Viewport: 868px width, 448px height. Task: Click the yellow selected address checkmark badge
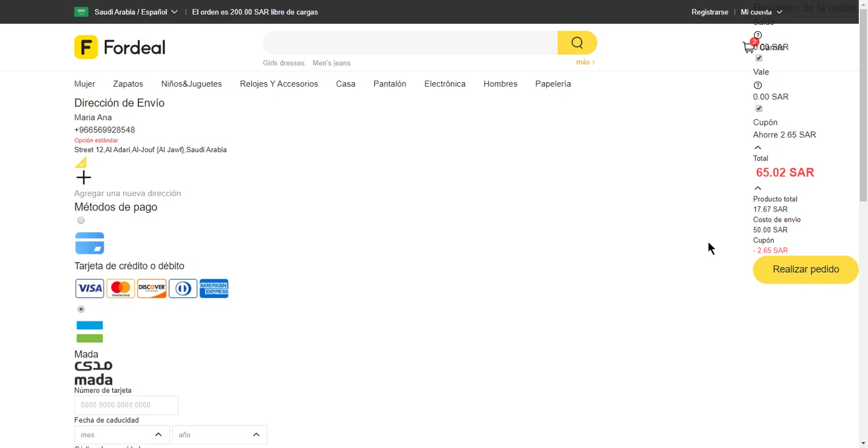[80, 162]
